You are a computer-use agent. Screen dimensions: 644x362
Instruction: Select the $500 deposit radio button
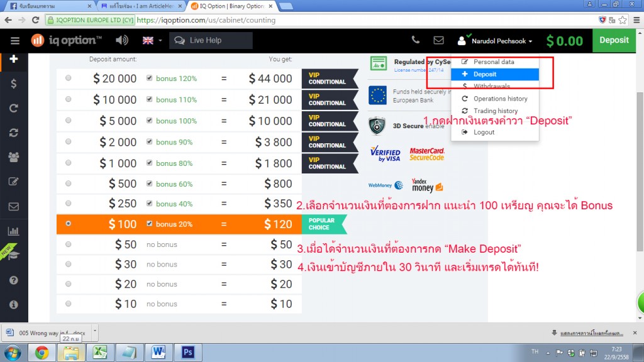click(x=68, y=184)
